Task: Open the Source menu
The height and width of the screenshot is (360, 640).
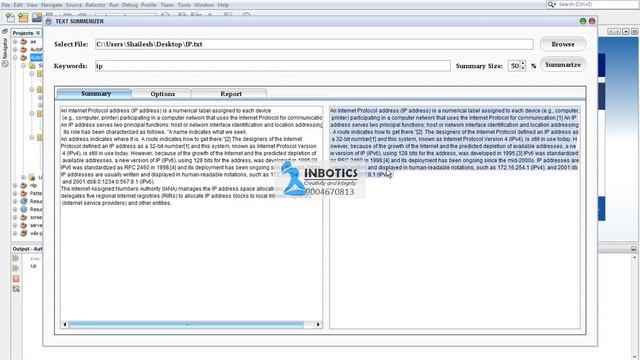Action: tap(73, 5)
